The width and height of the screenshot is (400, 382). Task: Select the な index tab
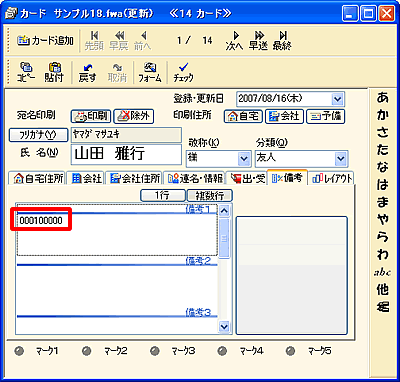pos(383,167)
